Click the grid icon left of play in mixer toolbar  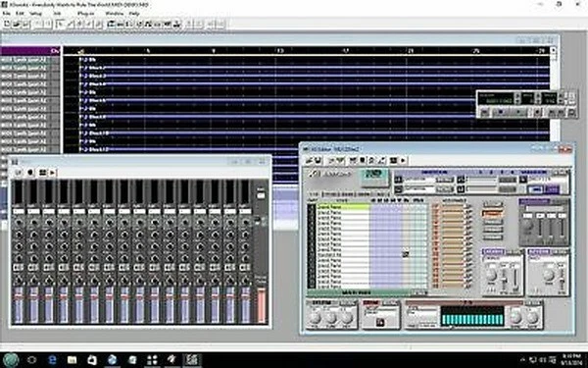(x=42, y=173)
